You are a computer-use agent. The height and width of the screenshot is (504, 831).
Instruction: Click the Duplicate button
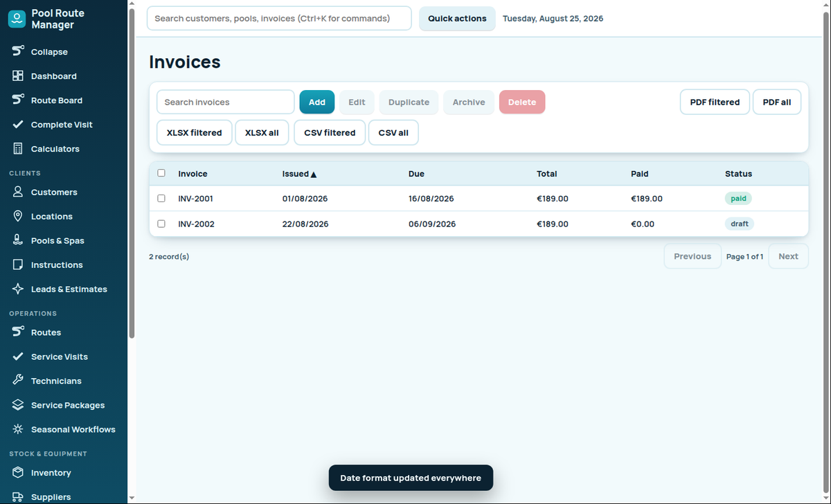point(409,102)
